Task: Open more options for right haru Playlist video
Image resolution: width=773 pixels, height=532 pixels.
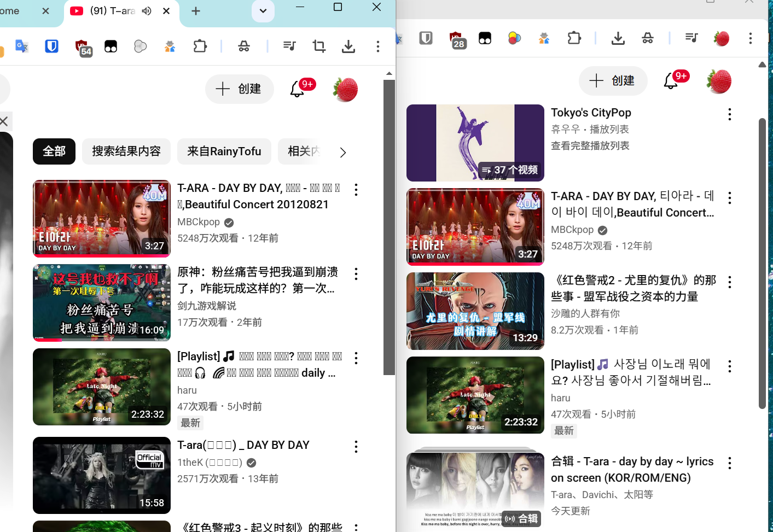Action: click(x=730, y=366)
